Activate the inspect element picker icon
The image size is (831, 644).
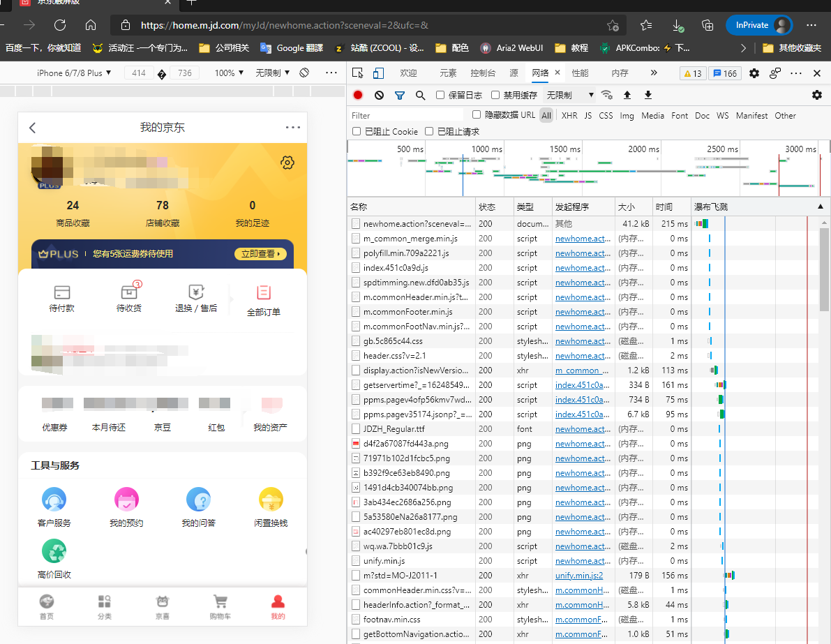tap(358, 73)
